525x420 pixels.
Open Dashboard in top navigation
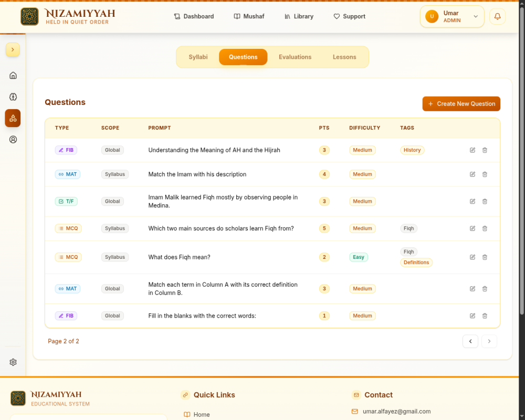click(194, 16)
